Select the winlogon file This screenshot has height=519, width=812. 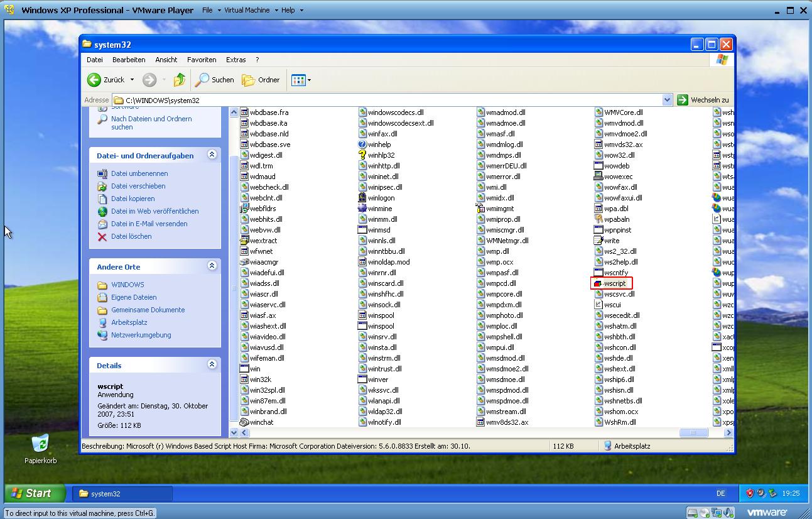point(362,198)
